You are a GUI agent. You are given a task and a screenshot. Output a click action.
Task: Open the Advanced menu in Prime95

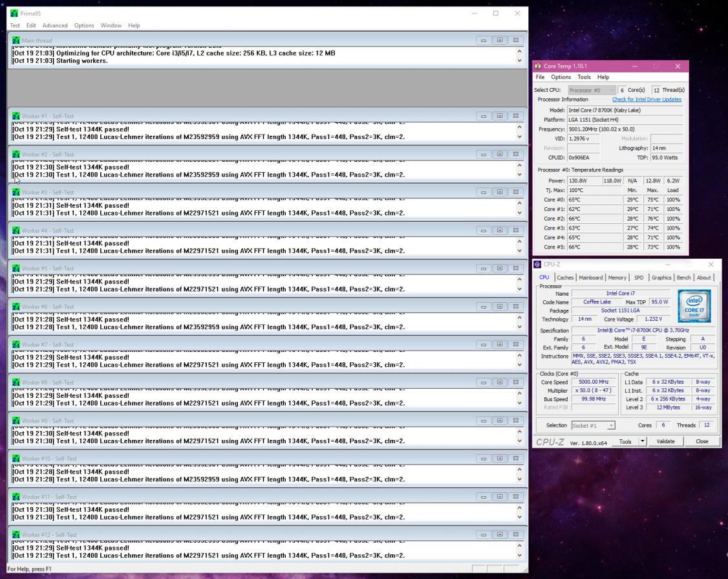click(55, 26)
